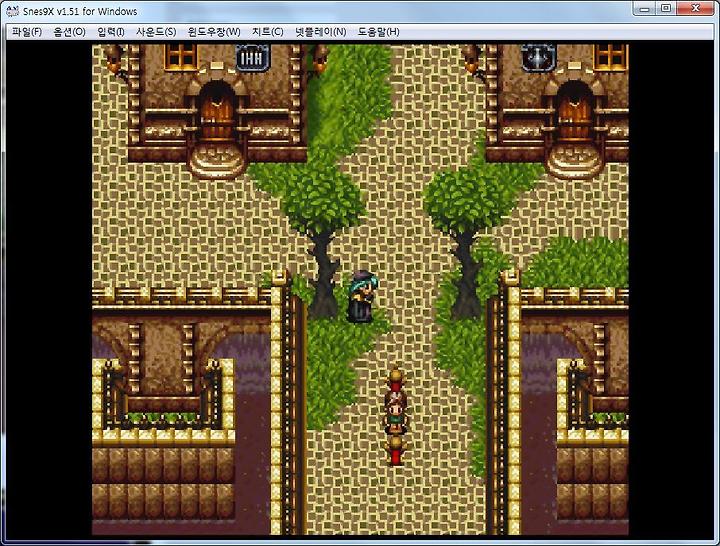The image size is (720, 546).
Task: Open the 옵션(O) menu
Action: (69, 32)
